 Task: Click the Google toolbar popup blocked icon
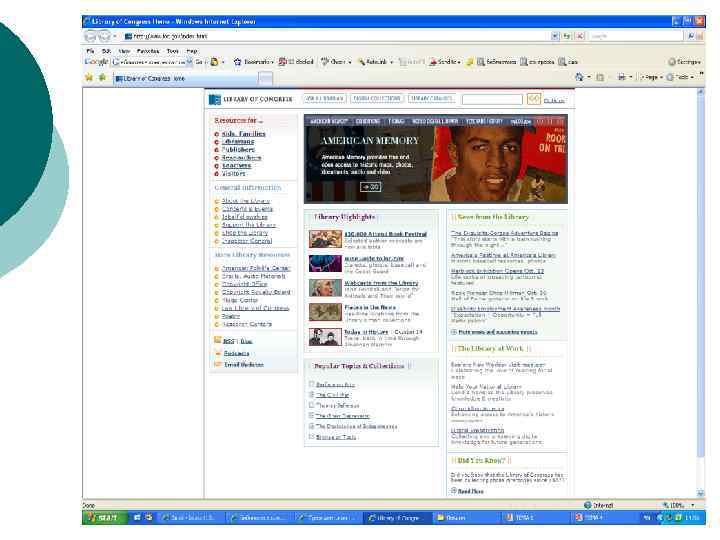point(282,62)
